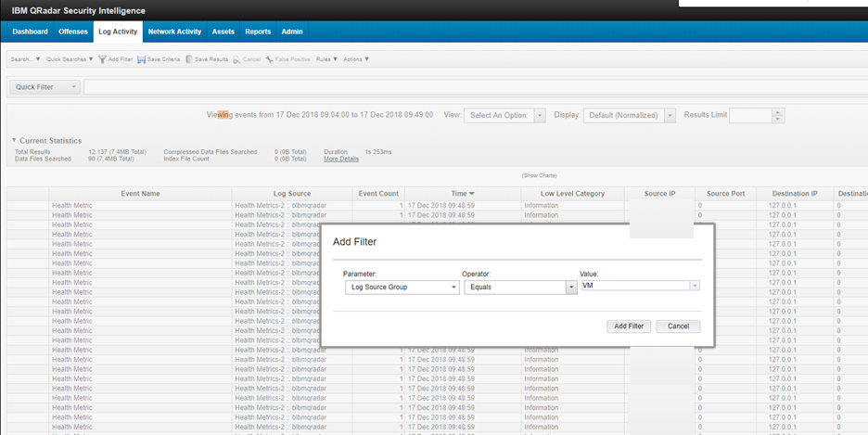Open the More Details link

(x=341, y=159)
